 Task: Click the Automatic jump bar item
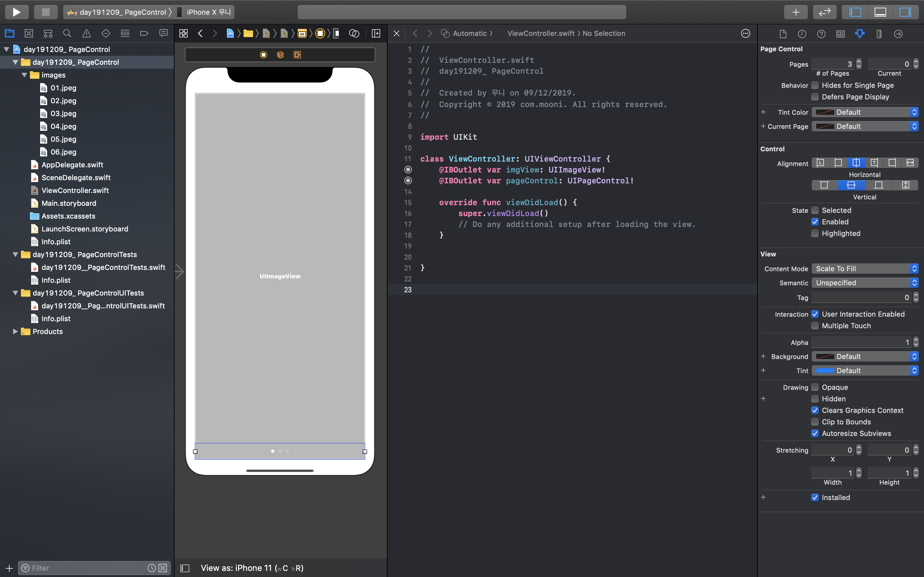coord(469,34)
